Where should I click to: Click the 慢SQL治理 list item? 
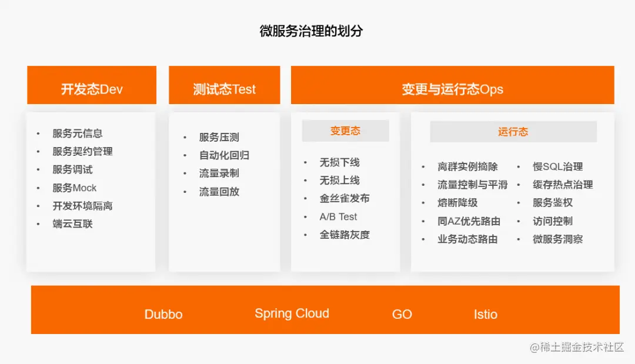(x=557, y=166)
